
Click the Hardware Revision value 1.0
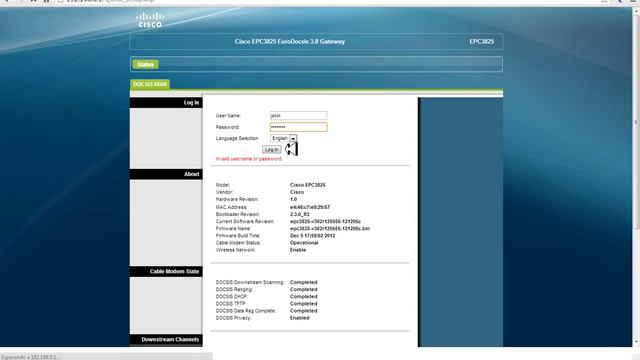[x=293, y=199]
